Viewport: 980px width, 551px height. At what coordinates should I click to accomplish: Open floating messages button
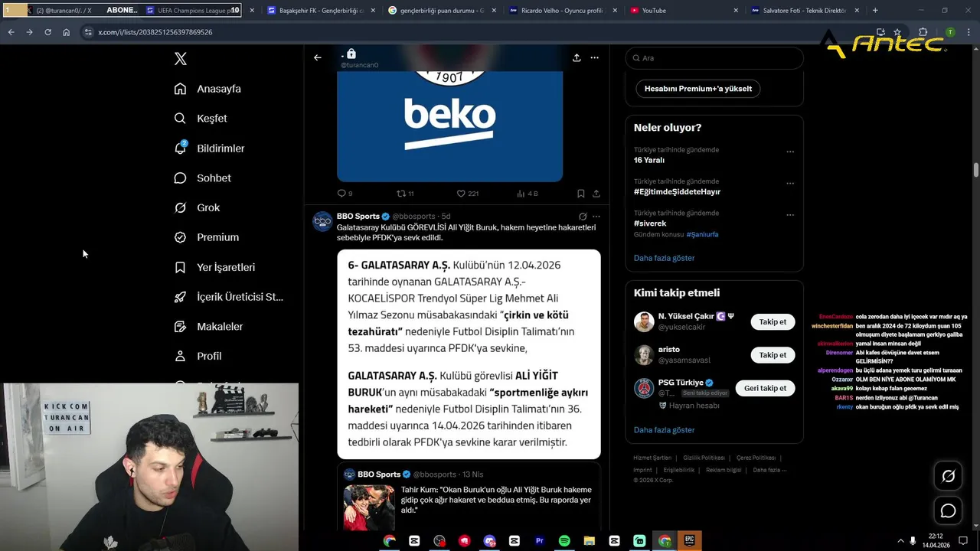point(949,510)
